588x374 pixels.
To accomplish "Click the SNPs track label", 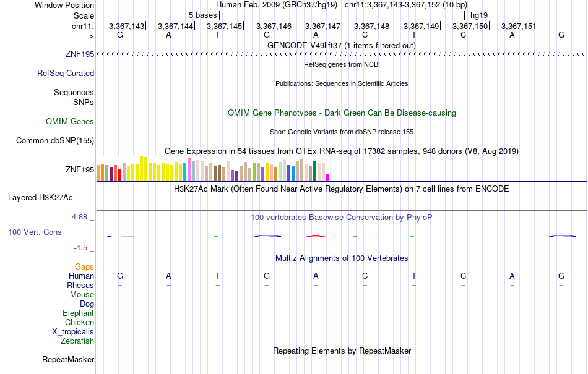I will point(84,102).
